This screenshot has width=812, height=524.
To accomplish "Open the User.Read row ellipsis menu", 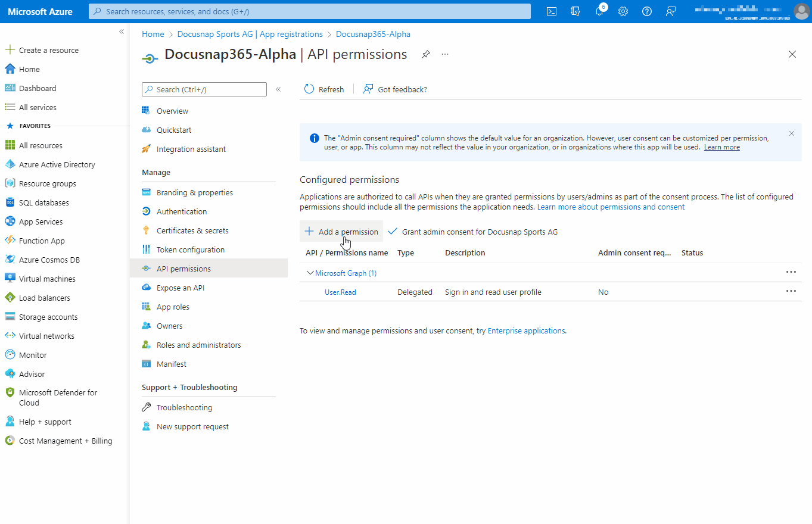I will [791, 291].
